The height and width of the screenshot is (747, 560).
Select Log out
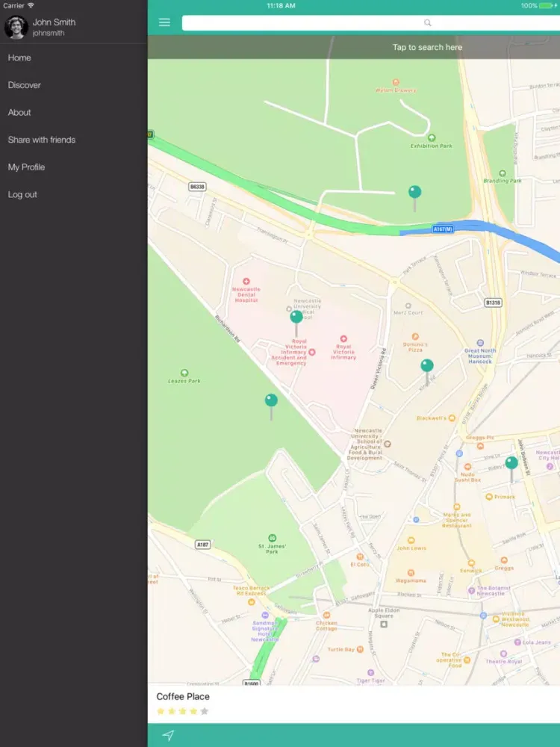(22, 194)
